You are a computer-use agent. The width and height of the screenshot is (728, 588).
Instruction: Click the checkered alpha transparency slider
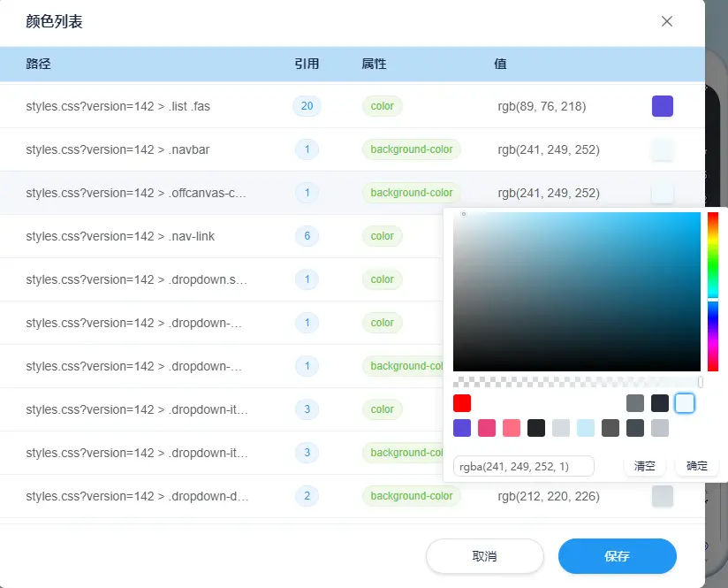577,382
